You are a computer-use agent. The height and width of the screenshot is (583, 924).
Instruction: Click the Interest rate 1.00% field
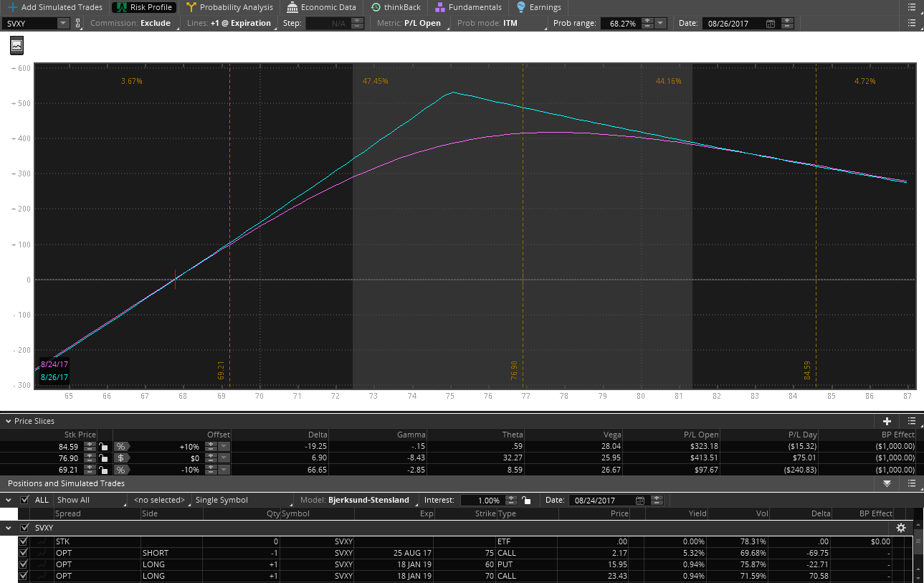coord(480,500)
